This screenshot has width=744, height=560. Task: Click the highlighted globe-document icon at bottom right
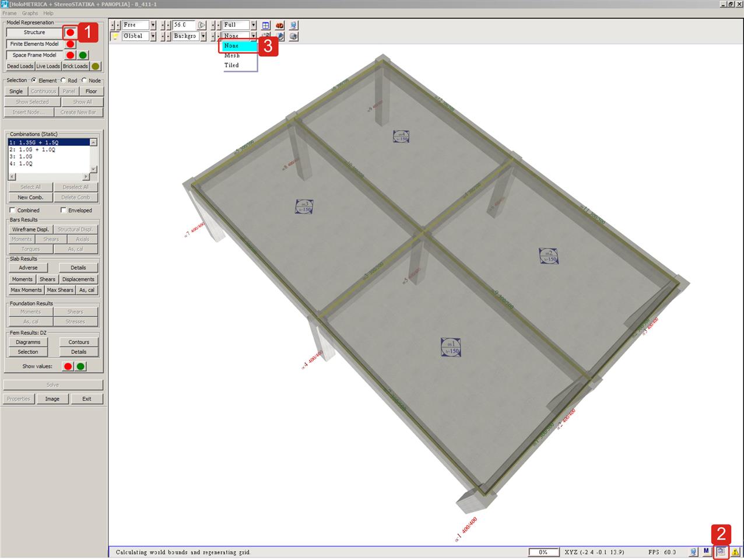click(x=721, y=552)
